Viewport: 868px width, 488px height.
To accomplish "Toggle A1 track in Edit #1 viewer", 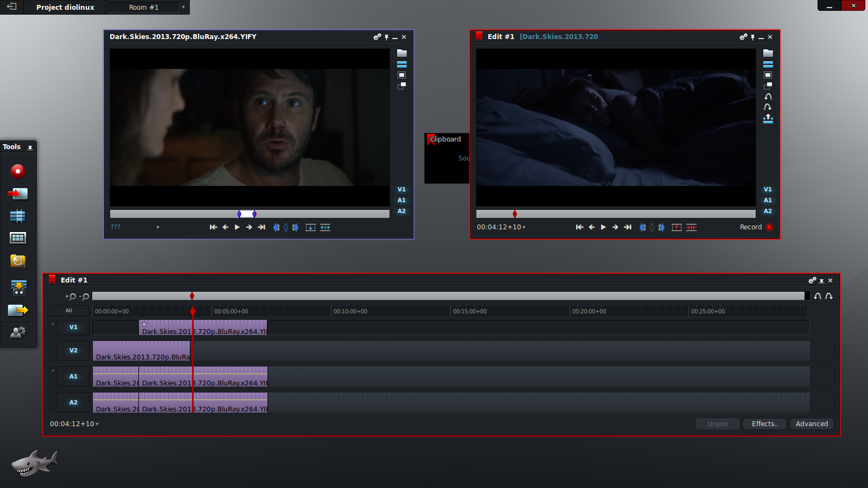I will coord(768,201).
